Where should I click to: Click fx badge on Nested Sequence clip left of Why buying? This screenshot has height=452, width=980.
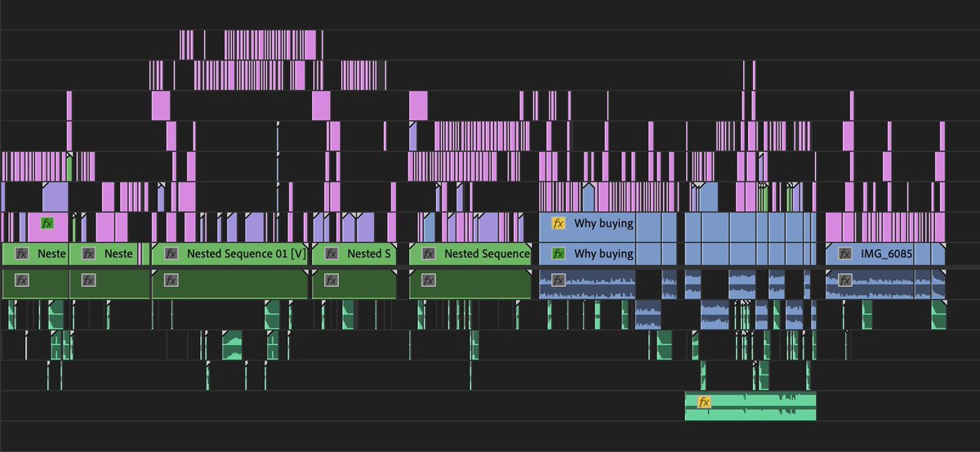429,253
